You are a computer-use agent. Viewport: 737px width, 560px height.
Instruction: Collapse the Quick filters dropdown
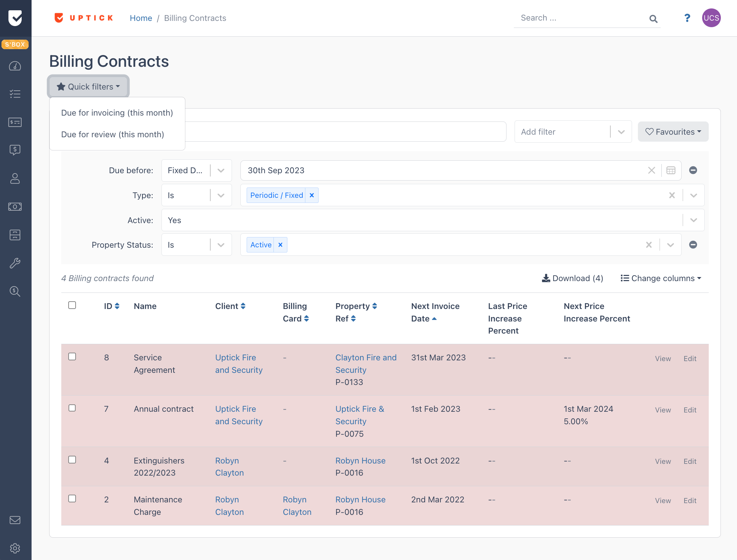coord(88,87)
